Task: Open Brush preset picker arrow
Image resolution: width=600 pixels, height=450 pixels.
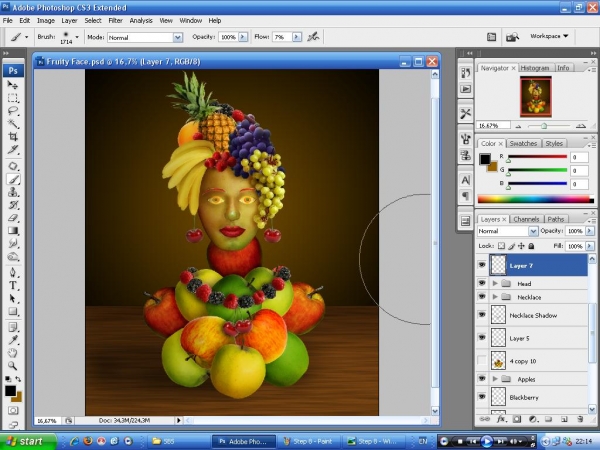Action: point(77,37)
